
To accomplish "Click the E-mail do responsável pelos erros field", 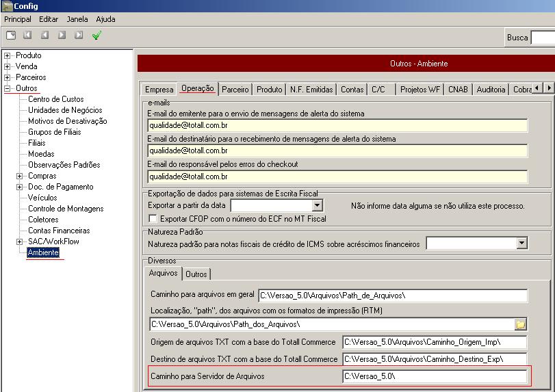I will pos(337,177).
